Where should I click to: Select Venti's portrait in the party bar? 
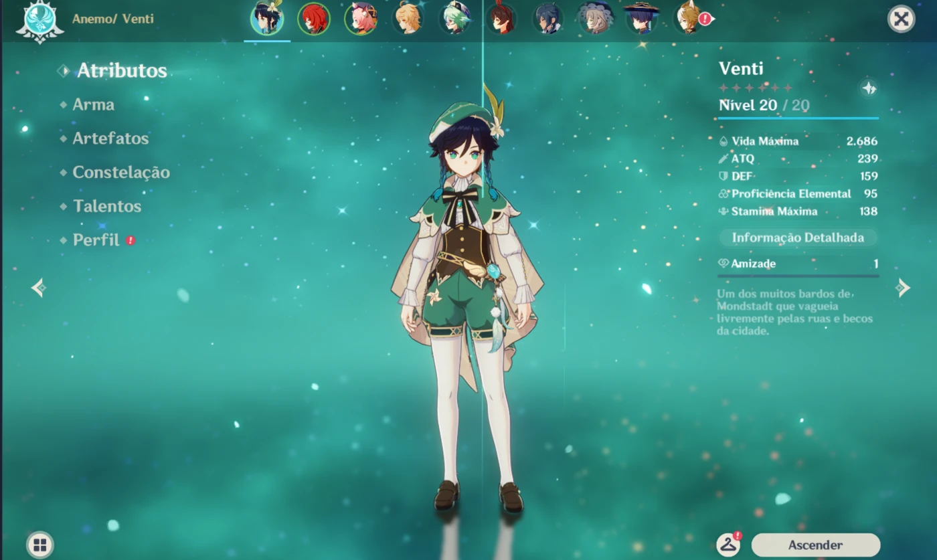click(x=267, y=19)
